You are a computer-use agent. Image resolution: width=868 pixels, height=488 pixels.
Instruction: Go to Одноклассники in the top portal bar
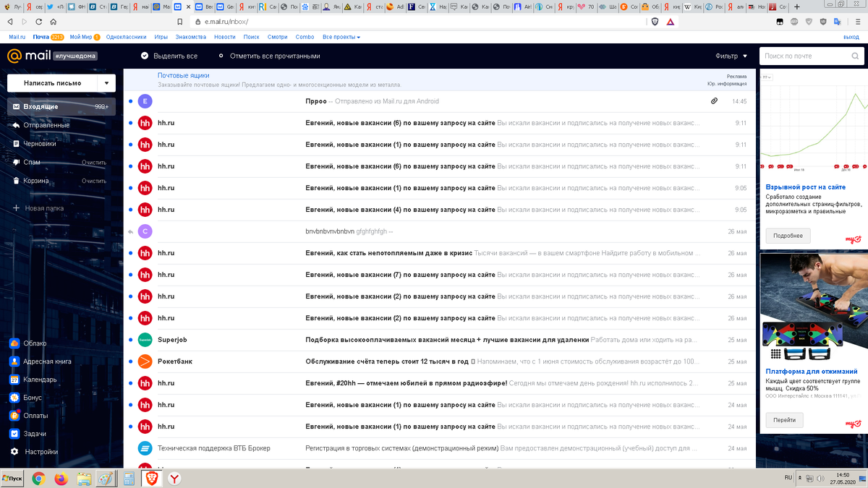[x=127, y=36]
